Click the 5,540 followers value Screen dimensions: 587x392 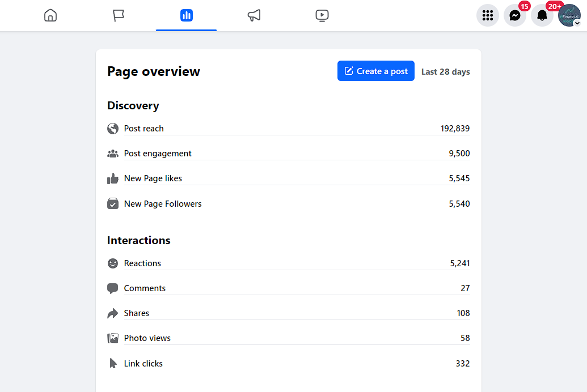(x=459, y=204)
